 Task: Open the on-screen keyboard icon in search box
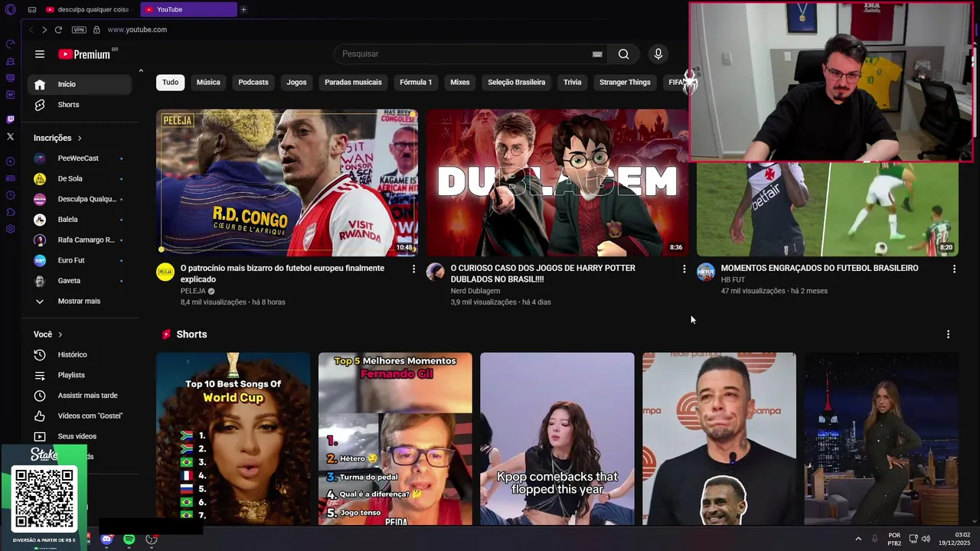[597, 54]
